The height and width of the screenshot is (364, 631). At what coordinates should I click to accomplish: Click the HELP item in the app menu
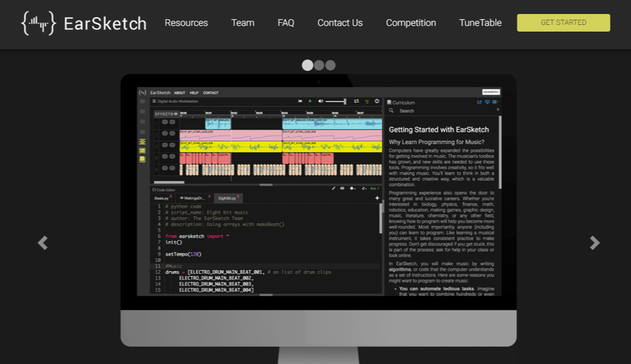pos(194,92)
